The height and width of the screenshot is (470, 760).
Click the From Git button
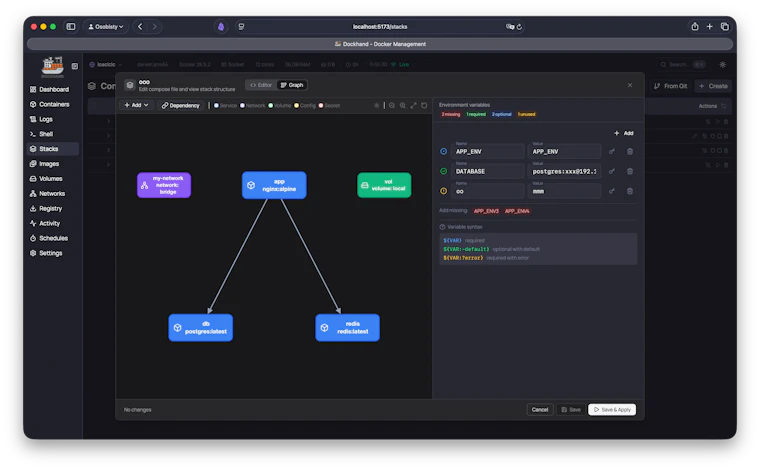tap(670, 86)
